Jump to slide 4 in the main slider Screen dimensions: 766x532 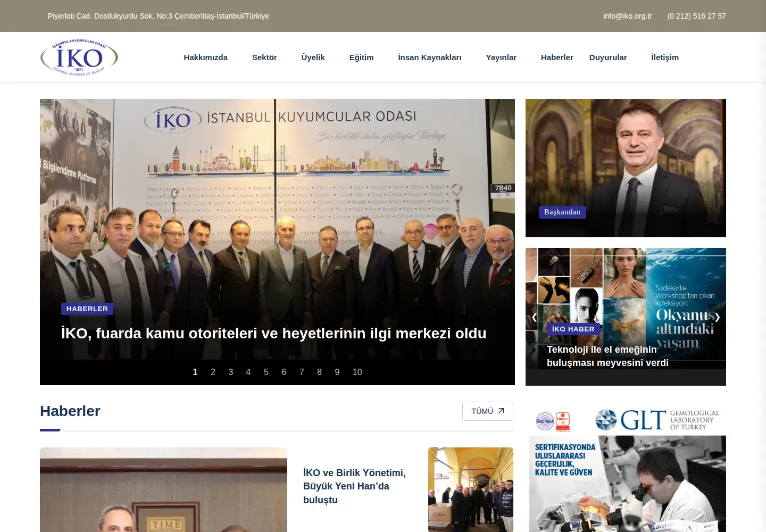point(248,372)
